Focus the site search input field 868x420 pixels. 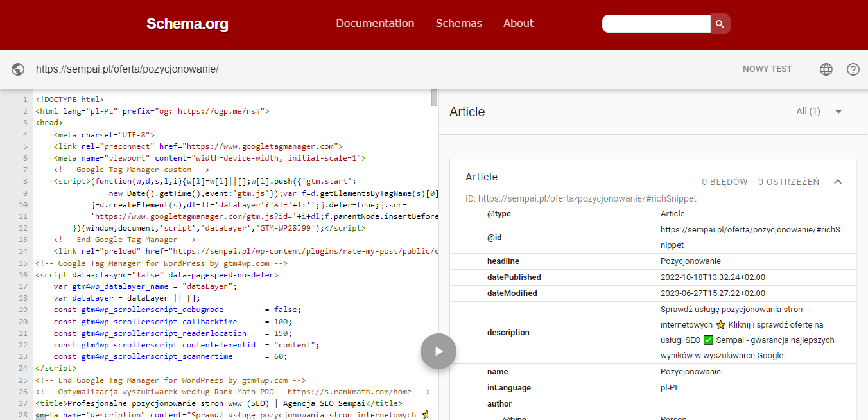point(656,24)
